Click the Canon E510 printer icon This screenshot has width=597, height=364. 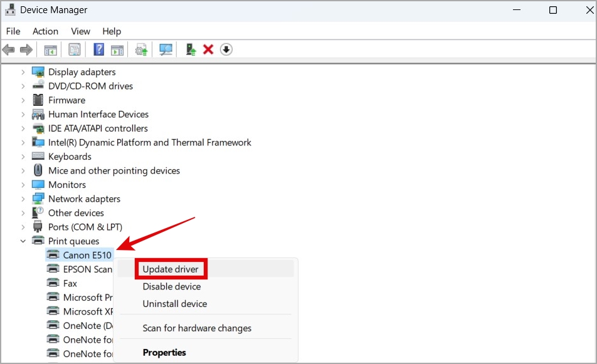pos(53,254)
